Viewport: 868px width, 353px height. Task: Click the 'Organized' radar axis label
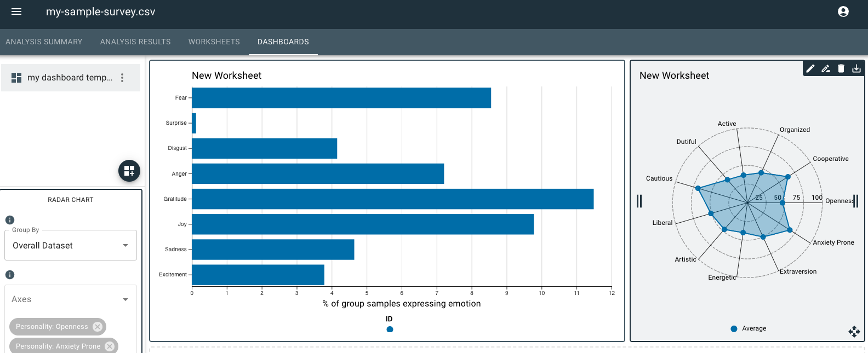[x=795, y=130]
